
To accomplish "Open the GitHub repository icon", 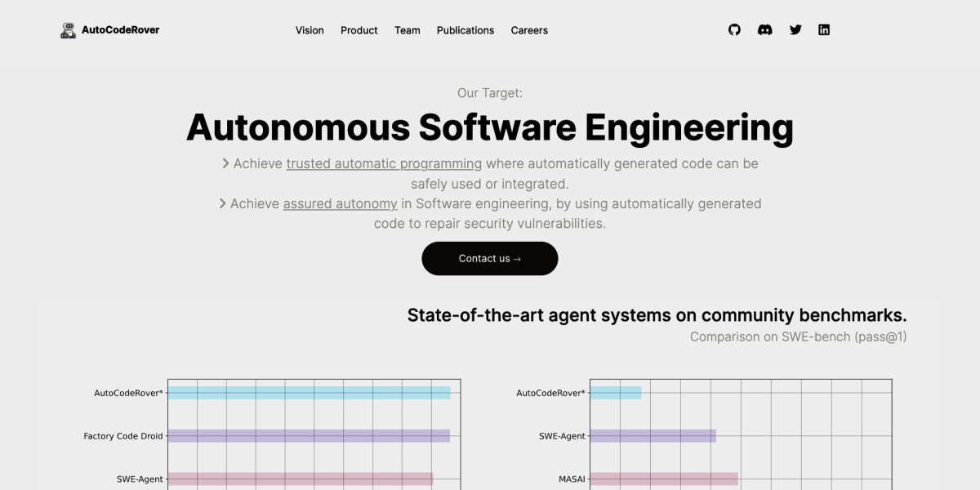I will click(734, 30).
